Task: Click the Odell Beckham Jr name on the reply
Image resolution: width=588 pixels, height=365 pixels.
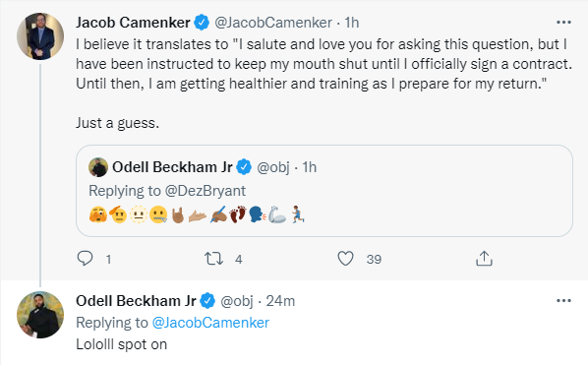Action: pyautogui.click(x=136, y=301)
